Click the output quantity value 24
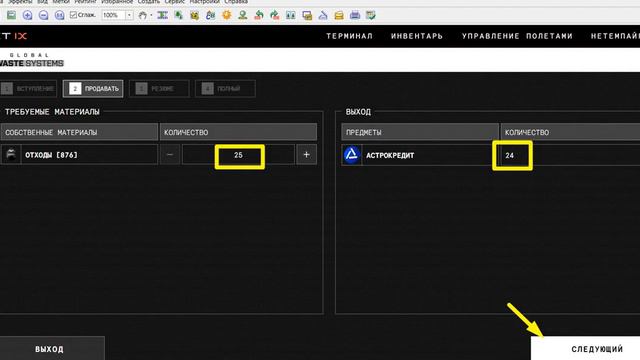 click(x=509, y=156)
